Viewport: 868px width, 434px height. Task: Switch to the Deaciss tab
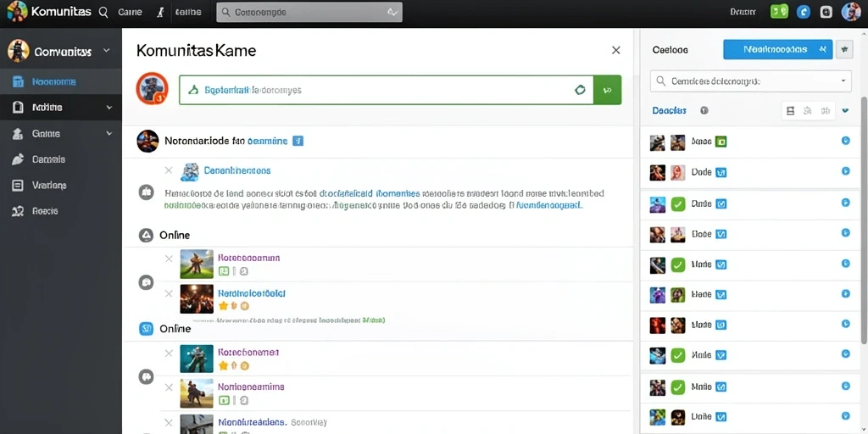(x=670, y=110)
